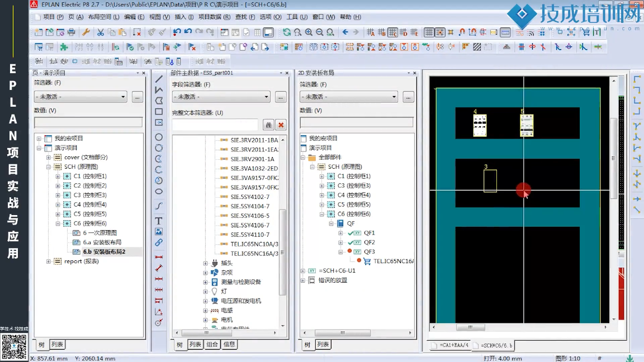Expand the report (报表) node
Screen dimensions: 644x362
point(49,261)
